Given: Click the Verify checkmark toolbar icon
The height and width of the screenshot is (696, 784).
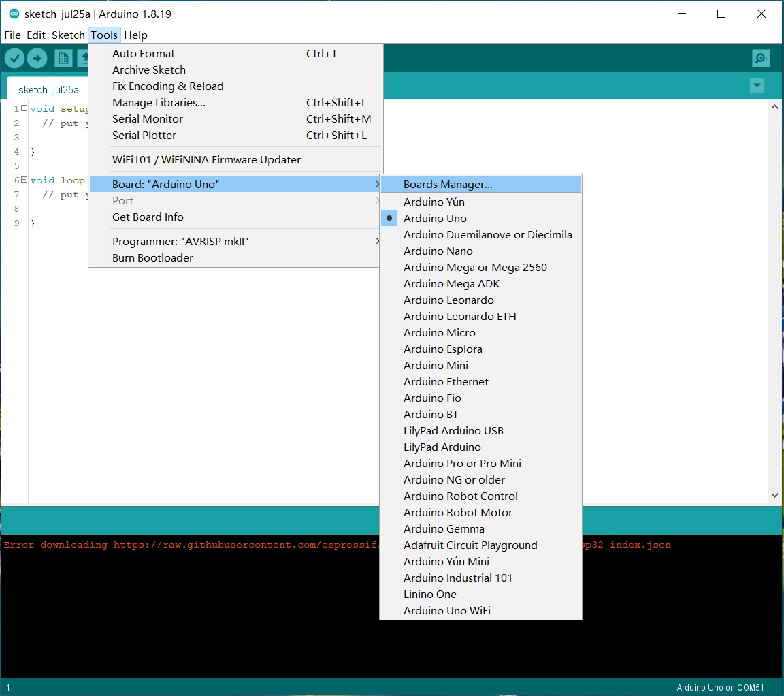Looking at the screenshot, I should tap(14, 59).
